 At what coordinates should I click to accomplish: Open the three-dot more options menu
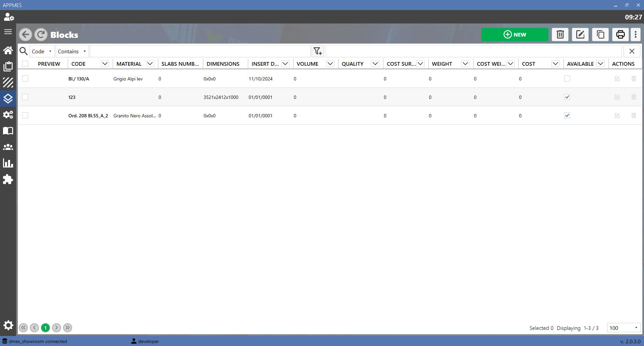pos(636,35)
